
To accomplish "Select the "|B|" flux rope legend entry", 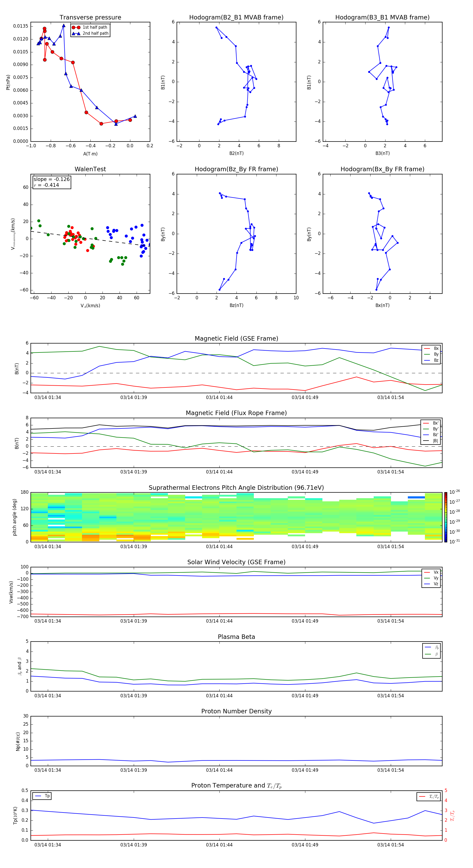I will coord(431,441).
